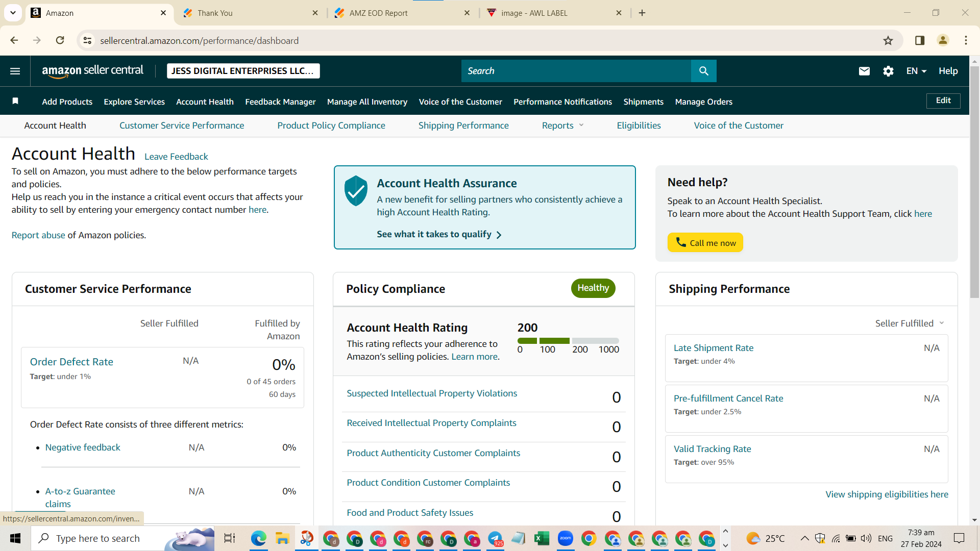Click the Amazon Seller Central logo
980x551 pixels.
[x=92, y=71]
